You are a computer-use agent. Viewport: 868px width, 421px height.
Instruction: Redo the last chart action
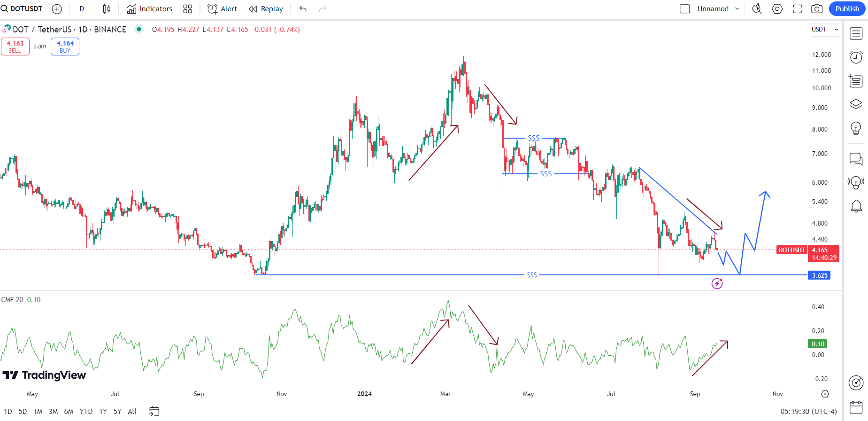(x=323, y=9)
